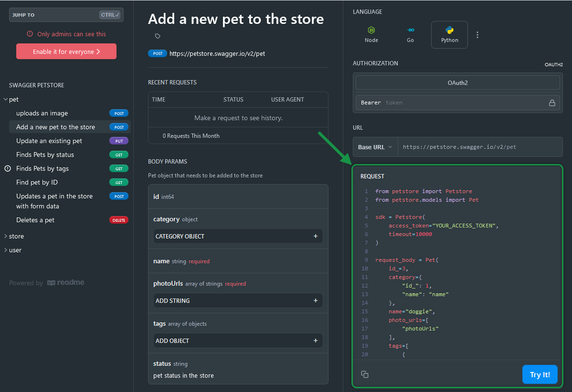Click Enable it for everyone
Viewport: 572px width, 392px height.
pos(66,51)
